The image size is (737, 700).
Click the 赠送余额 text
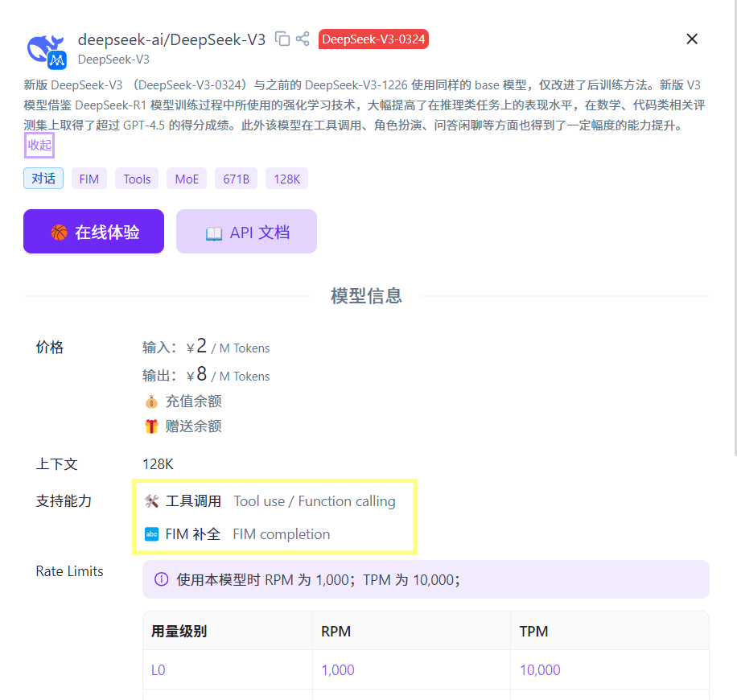[193, 426]
